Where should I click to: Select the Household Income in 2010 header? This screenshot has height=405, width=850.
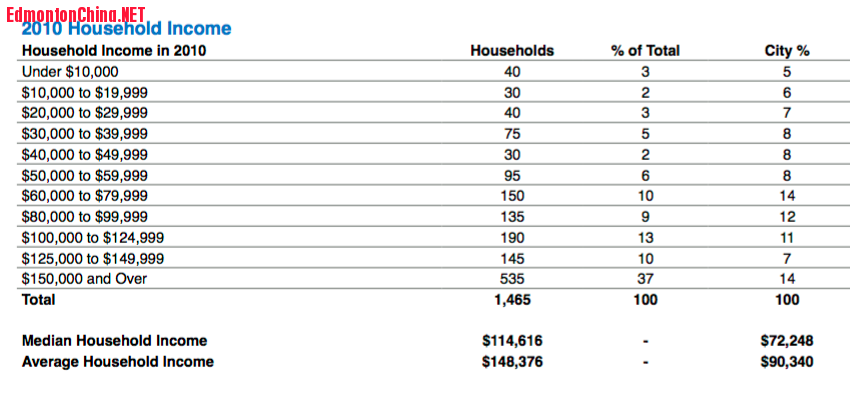pos(114,51)
